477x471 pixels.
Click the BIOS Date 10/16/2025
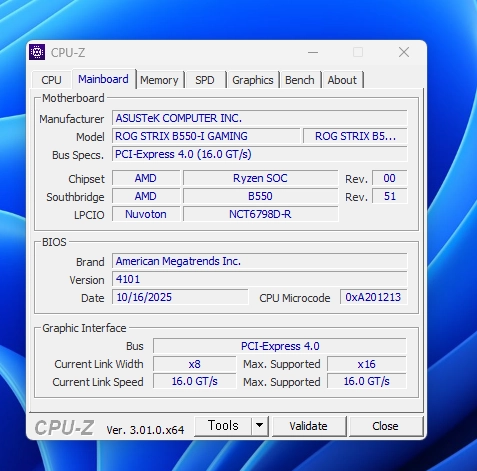pos(180,297)
